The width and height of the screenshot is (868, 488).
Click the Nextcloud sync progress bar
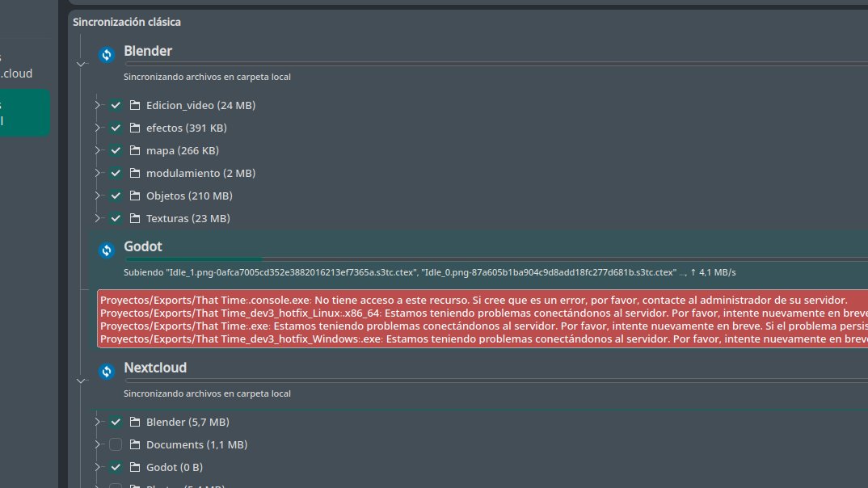(496, 380)
